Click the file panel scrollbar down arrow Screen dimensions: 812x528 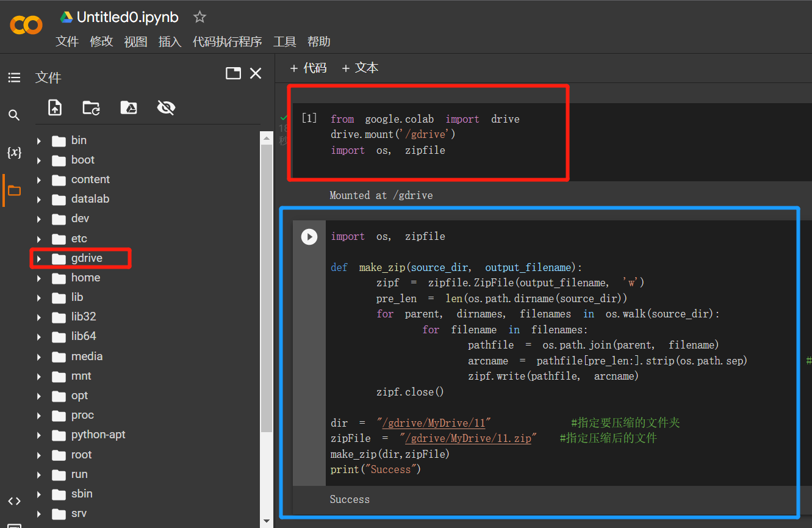pyautogui.click(x=267, y=521)
